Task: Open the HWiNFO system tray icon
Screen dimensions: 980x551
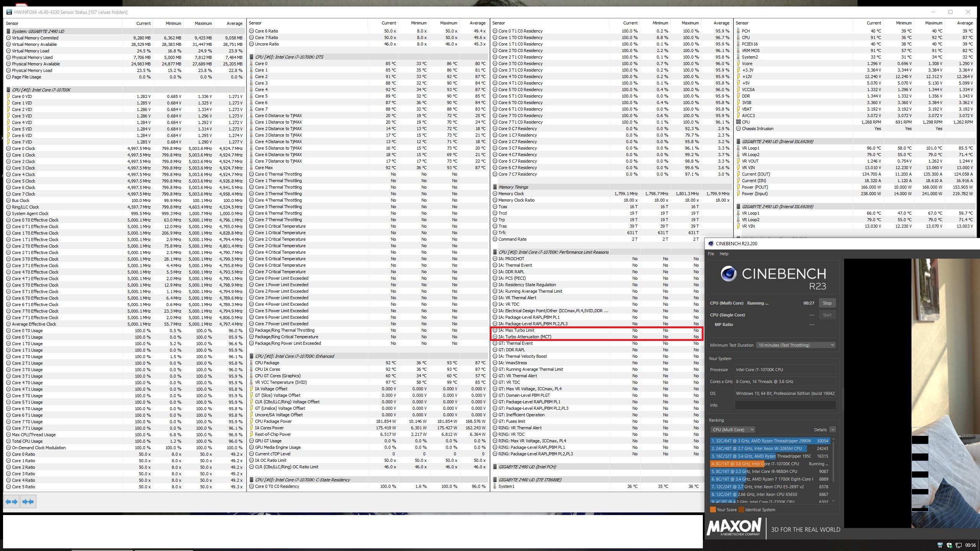Action: [x=940, y=545]
